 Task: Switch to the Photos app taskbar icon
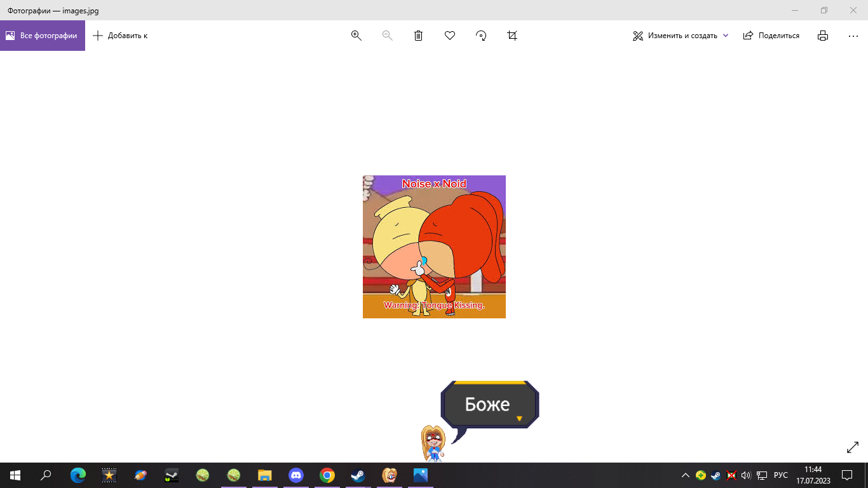pos(421,475)
